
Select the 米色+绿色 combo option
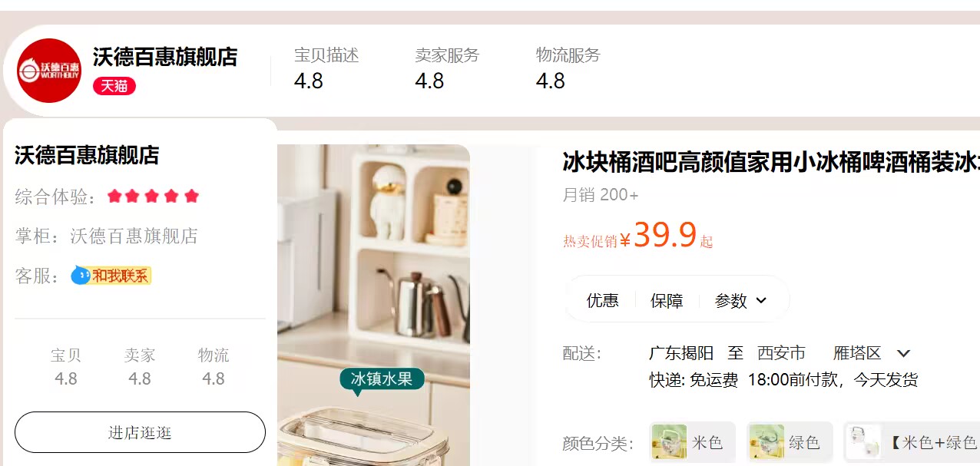pyautogui.click(x=912, y=442)
